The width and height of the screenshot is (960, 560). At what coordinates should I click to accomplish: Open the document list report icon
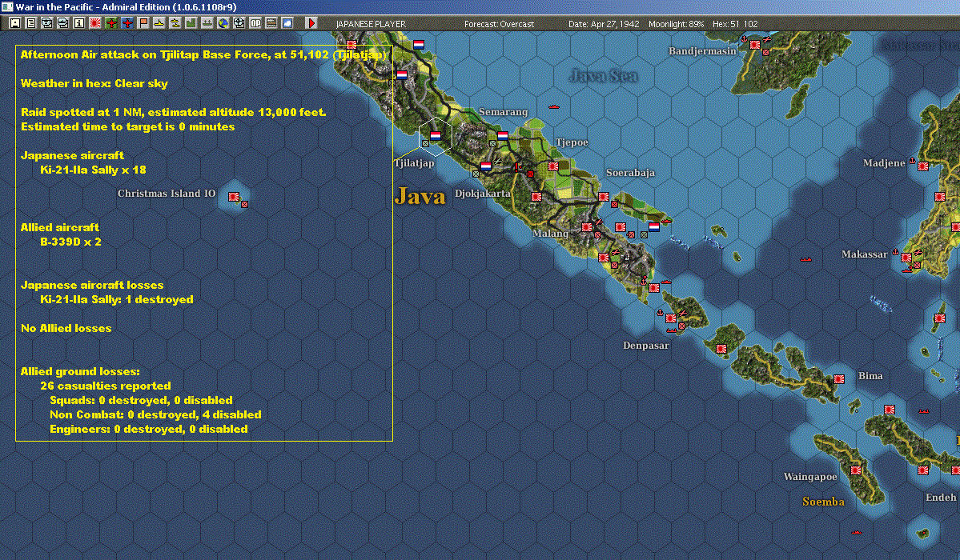[30, 23]
